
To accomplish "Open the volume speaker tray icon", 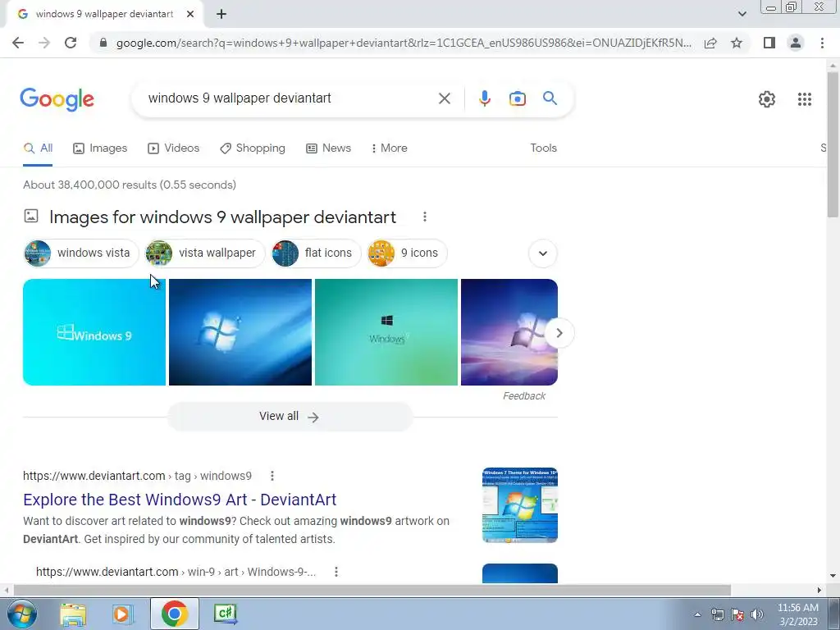I will (757, 614).
